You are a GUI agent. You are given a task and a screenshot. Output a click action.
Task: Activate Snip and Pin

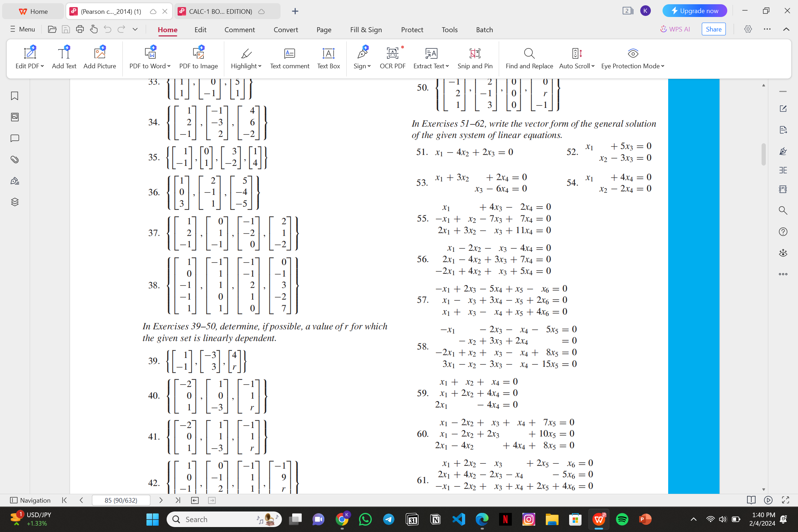tap(475, 58)
